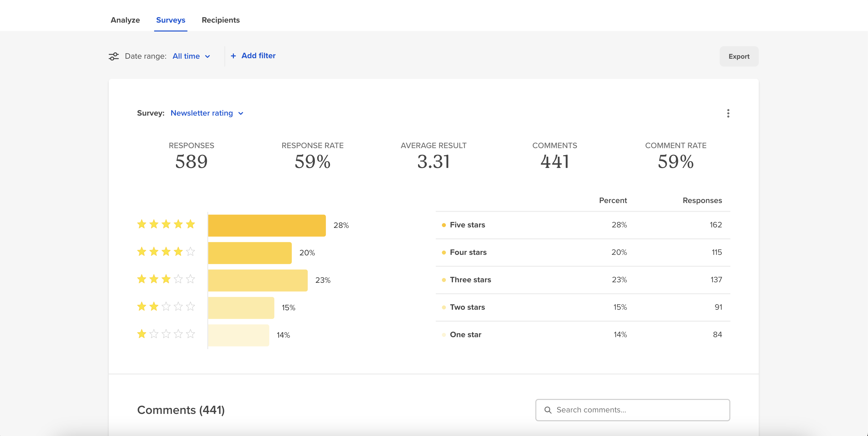The height and width of the screenshot is (436, 868).
Task: Select the Three stars table row
Action: point(583,280)
